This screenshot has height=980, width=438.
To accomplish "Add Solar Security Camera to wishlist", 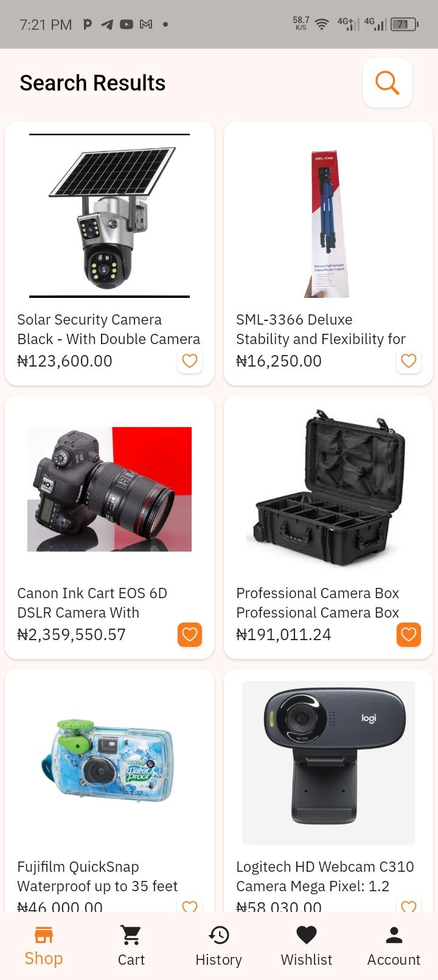I will coord(190,361).
